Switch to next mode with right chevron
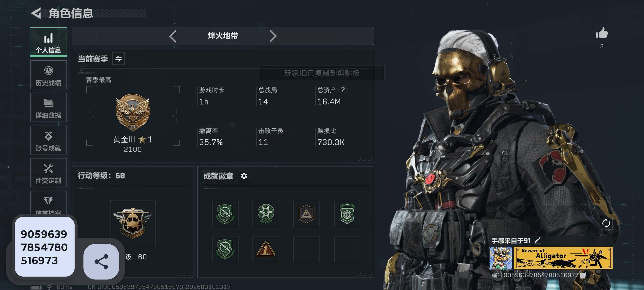Image resolution: width=644 pixels, height=290 pixels. [x=273, y=36]
